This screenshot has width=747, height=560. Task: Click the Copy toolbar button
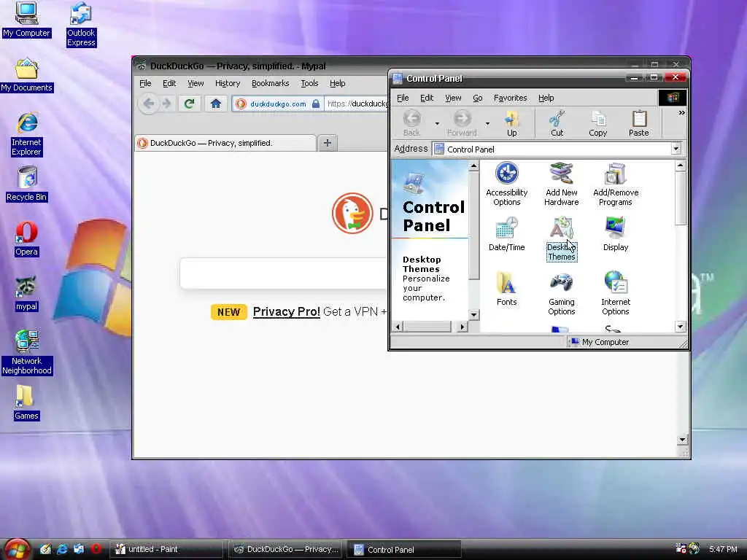[597, 123]
